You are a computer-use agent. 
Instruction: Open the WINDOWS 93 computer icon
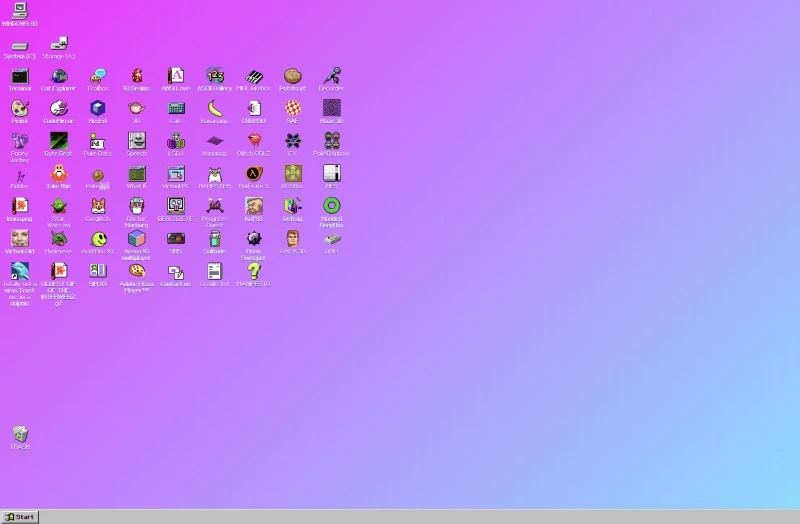[19, 11]
